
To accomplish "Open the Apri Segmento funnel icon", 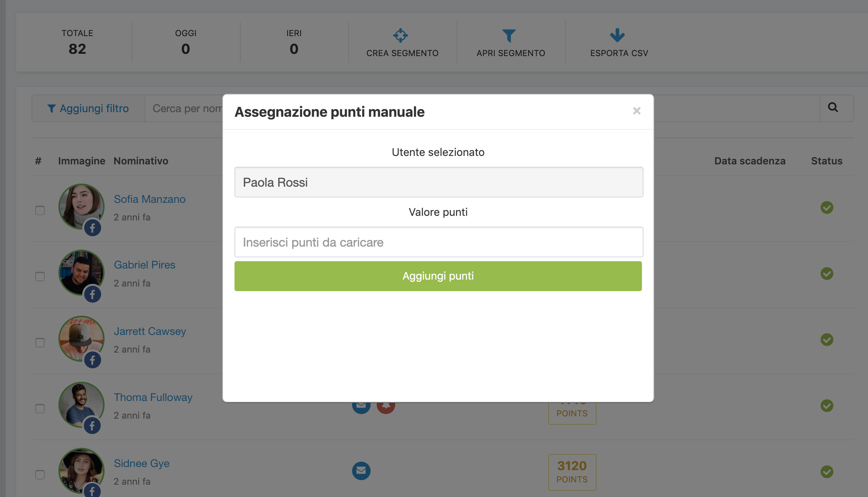I will (x=509, y=36).
